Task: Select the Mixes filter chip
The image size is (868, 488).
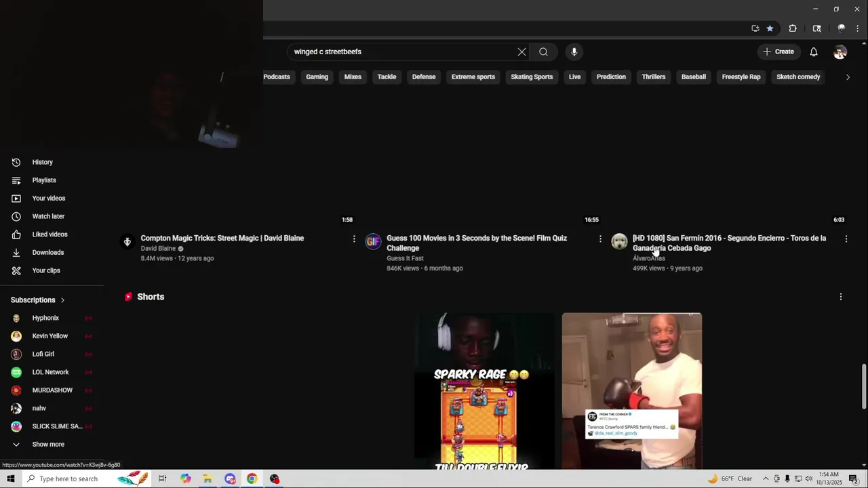Action: (353, 77)
